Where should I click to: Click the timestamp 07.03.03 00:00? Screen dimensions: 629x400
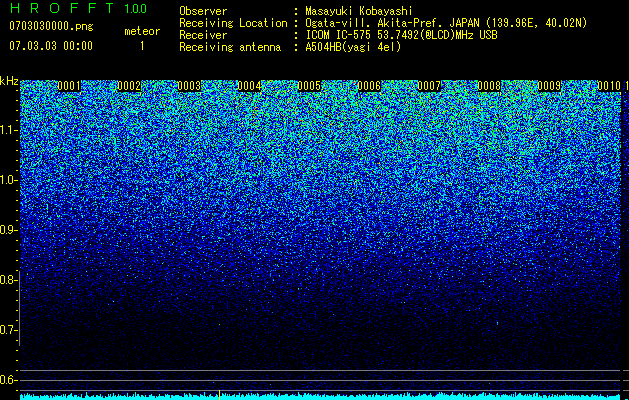51,46
